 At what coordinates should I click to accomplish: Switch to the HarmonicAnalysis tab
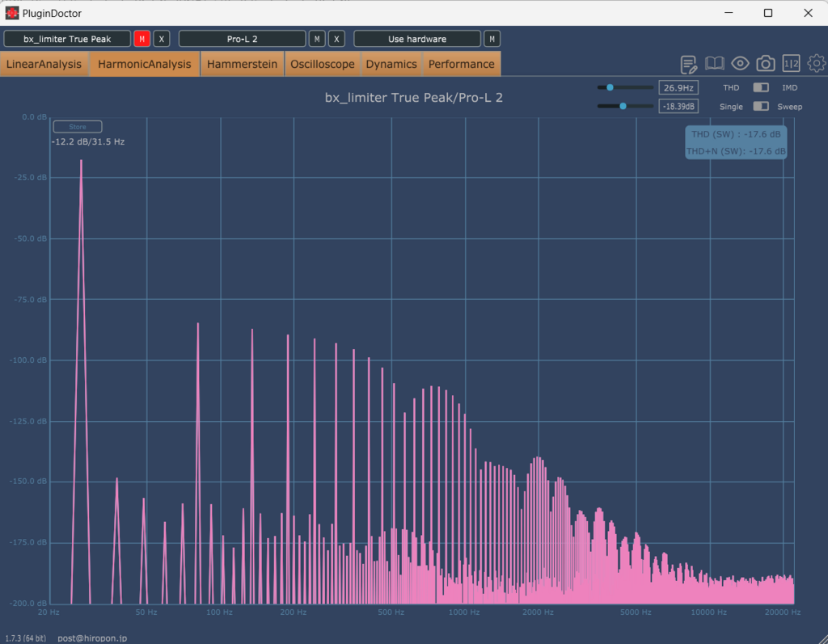[145, 64]
